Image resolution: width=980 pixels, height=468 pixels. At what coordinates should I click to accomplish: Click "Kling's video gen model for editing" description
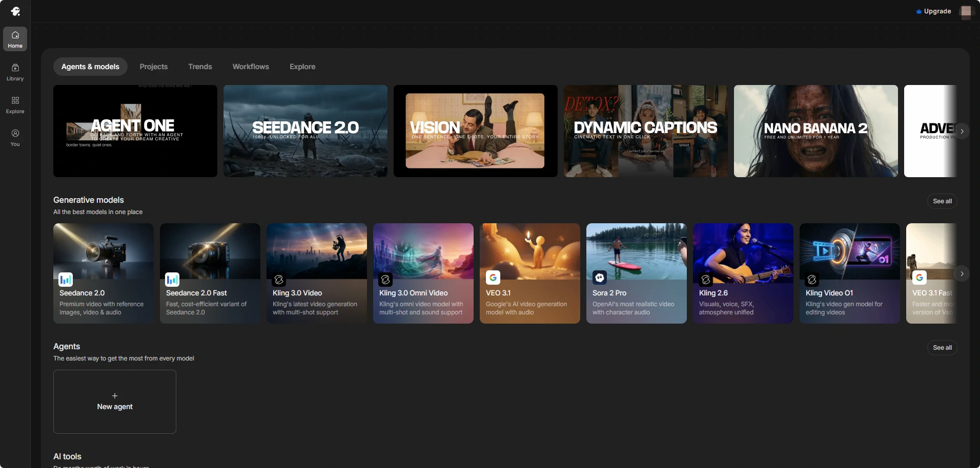tap(844, 308)
